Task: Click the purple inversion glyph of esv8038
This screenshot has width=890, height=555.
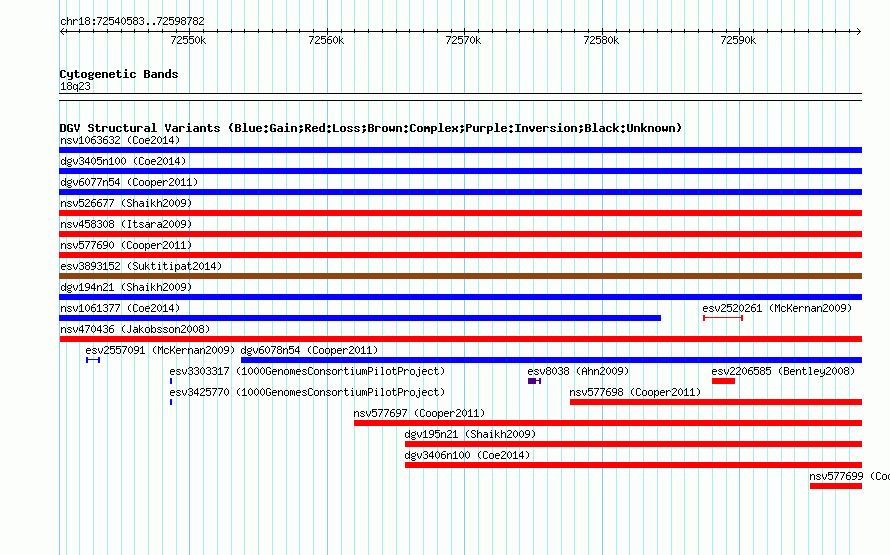Action: tap(534, 381)
